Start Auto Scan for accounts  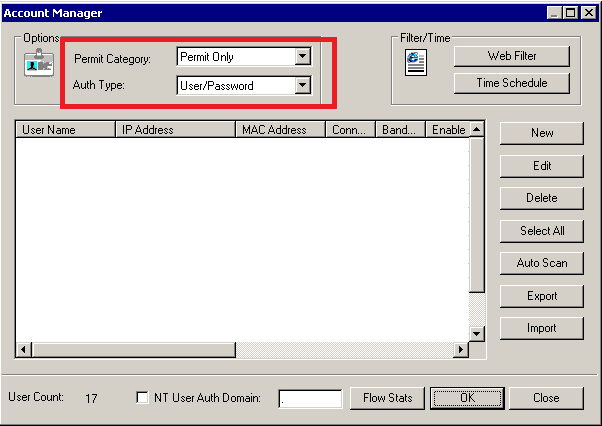542,263
